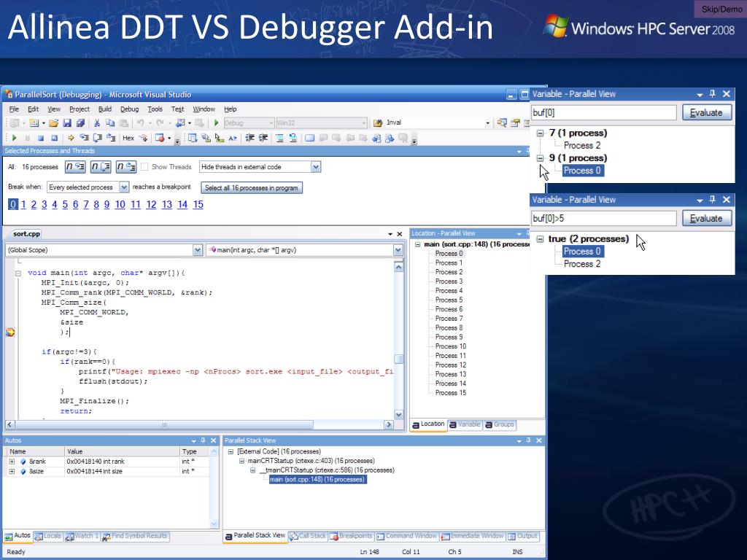This screenshot has width=747, height=560.
Task: Click the Cut scissors icon
Action: [x=97, y=122]
